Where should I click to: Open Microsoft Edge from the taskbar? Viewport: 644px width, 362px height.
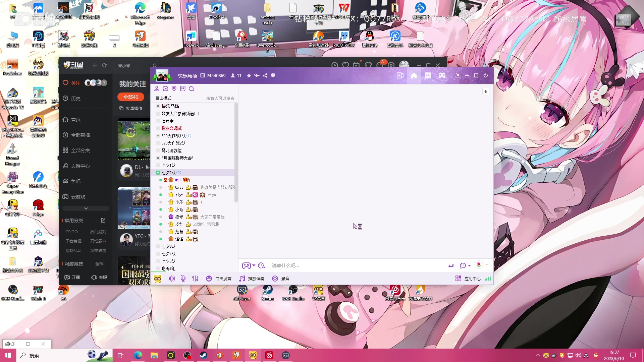[138, 355]
